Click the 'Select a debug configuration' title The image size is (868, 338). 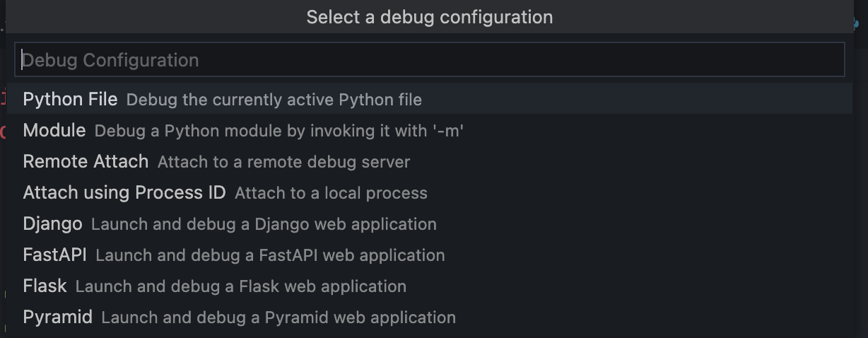click(x=429, y=17)
